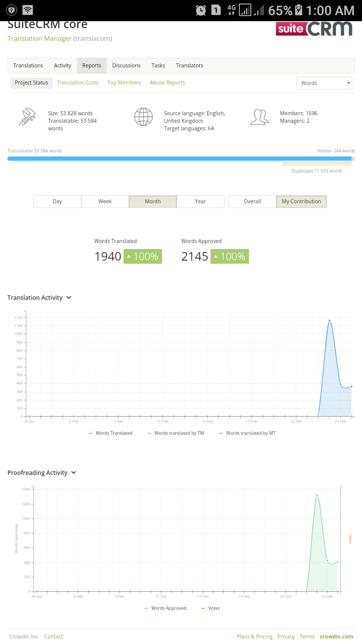The height and width of the screenshot is (644, 362).
Task: Click the beige duplicates bar
Action: point(317,164)
